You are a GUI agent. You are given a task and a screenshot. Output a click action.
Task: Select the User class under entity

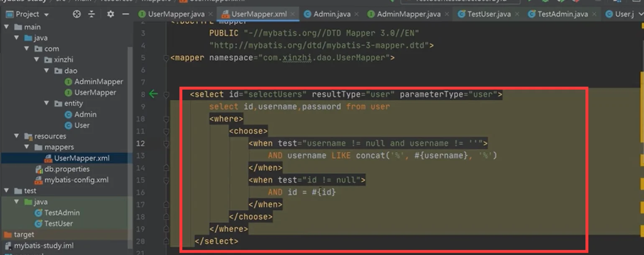click(82, 125)
